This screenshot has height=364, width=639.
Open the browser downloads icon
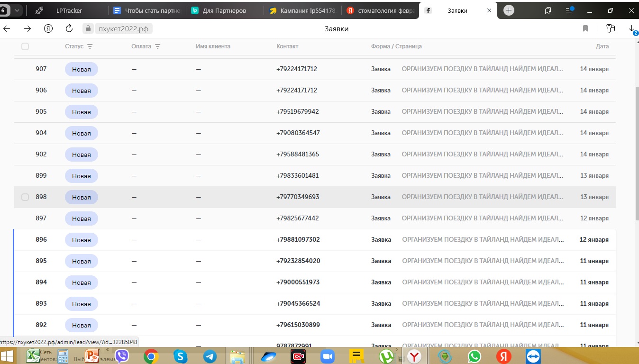632,29
